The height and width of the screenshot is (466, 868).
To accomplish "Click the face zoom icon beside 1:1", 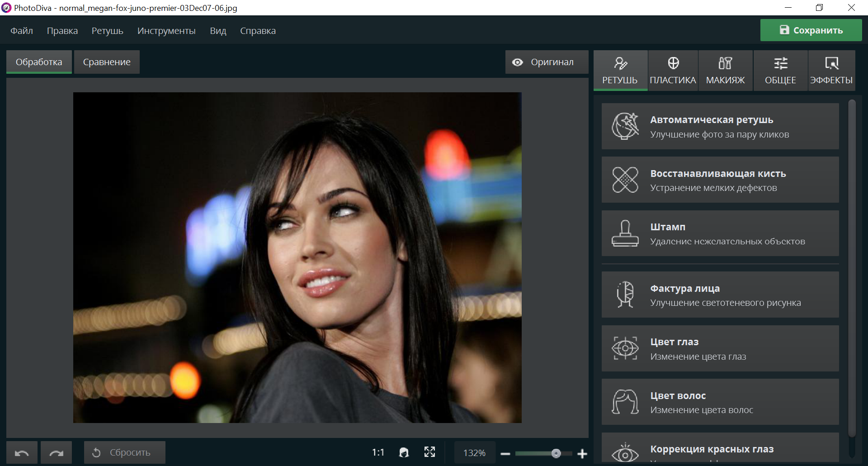I will pos(404,452).
